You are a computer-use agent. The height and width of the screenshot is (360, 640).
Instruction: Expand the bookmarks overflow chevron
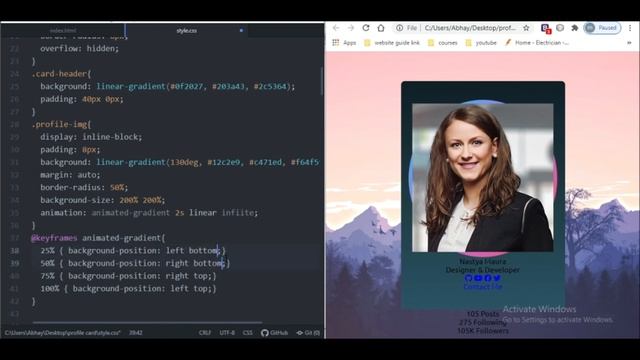[x=629, y=42]
